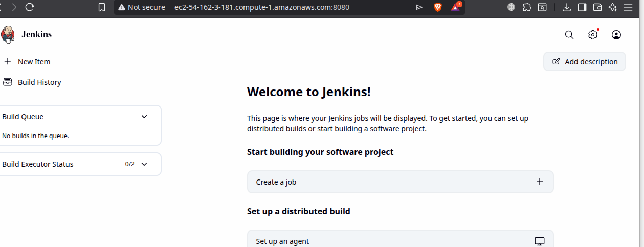Click the Create a job link
Image resolution: width=644 pixels, height=247 pixels.
coord(400,182)
